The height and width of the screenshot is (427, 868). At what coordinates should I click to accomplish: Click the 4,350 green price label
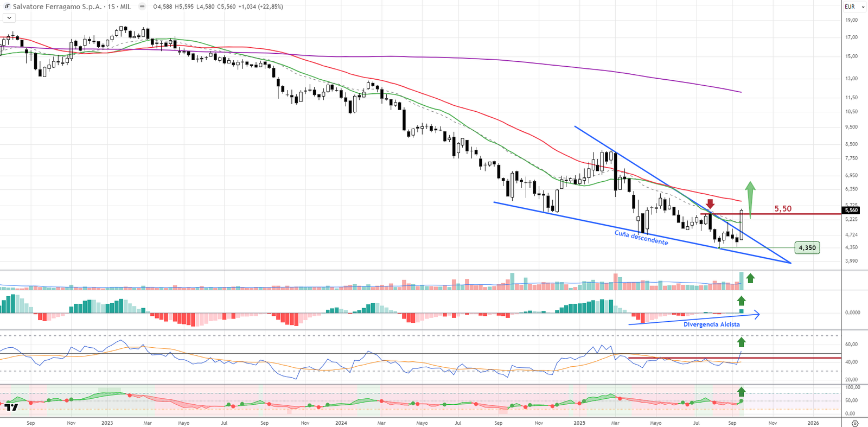tap(807, 248)
